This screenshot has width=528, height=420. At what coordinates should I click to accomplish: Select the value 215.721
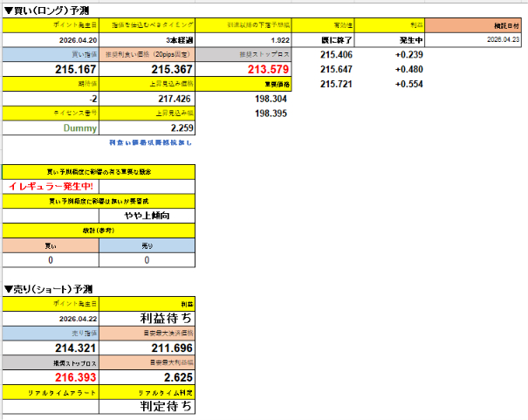point(336,84)
